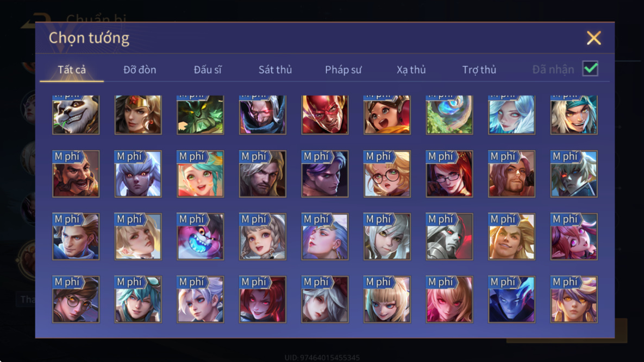
Task: Show the Trợ thủ heroes tab
Action: pos(479,69)
